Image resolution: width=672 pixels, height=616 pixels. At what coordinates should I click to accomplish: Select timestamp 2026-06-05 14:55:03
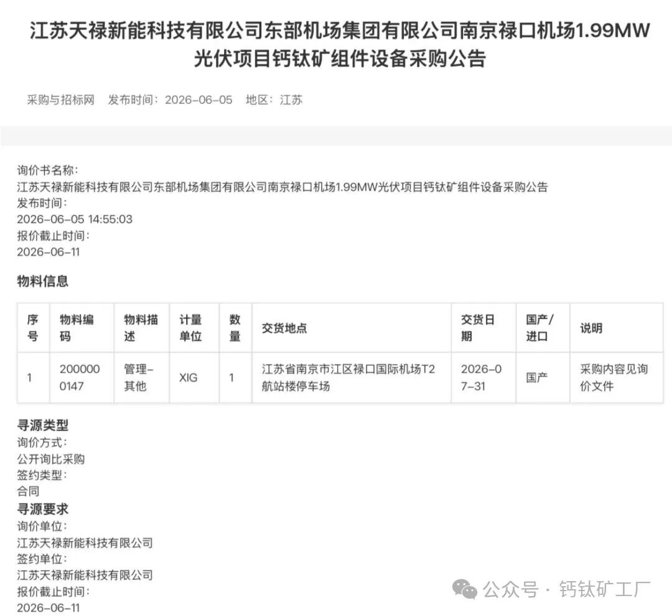(x=75, y=219)
